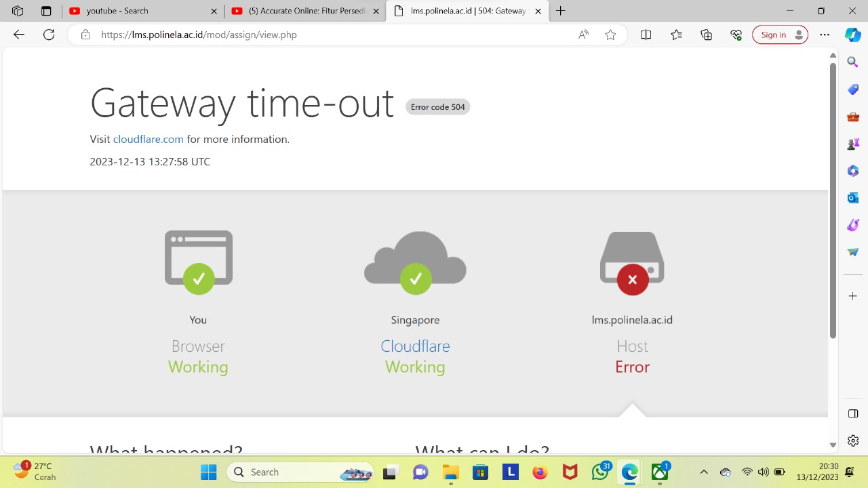The image size is (868, 488).
Task: Open Microsoft Store from taskbar
Action: pos(480,472)
